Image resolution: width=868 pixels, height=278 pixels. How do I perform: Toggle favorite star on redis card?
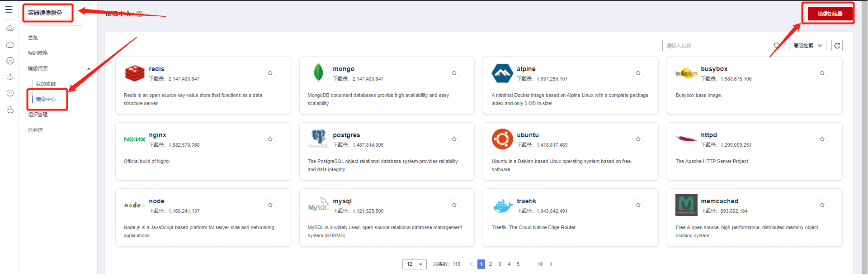[270, 73]
